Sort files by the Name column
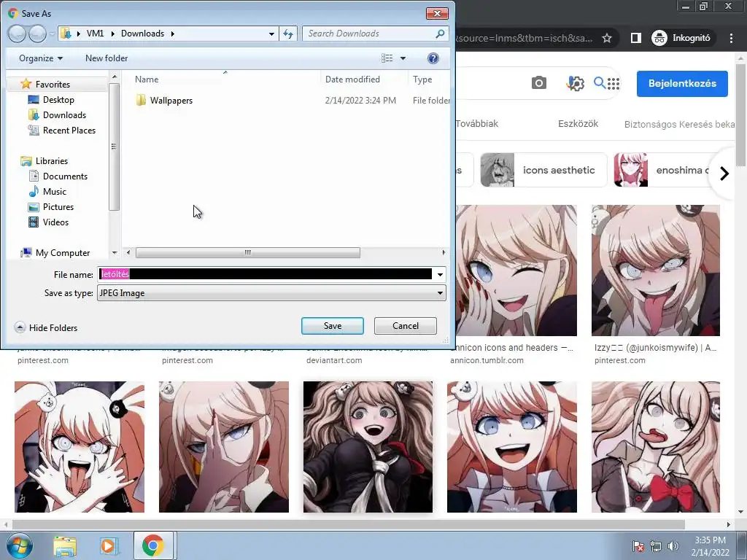This screenshot has height=560, width=747. tap(146, 79)
